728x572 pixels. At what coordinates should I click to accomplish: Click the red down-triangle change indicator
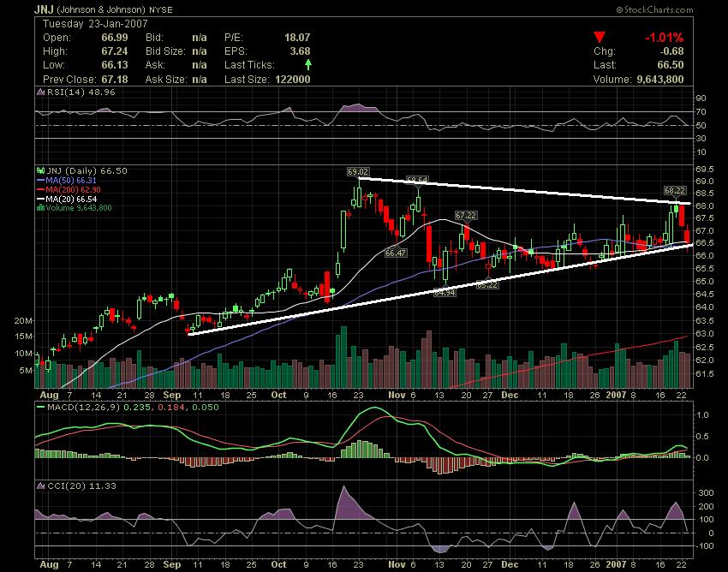600,37
